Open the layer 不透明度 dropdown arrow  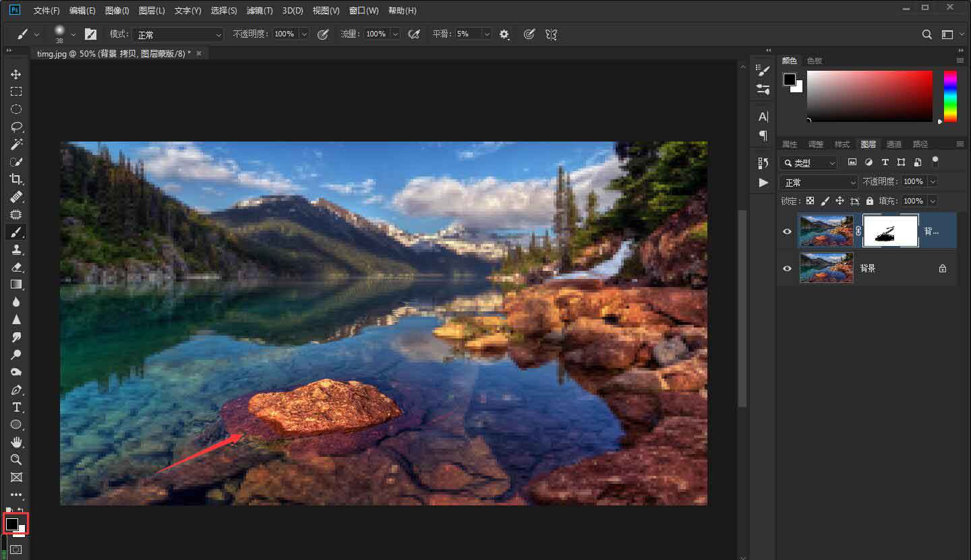tap(933, 182)
